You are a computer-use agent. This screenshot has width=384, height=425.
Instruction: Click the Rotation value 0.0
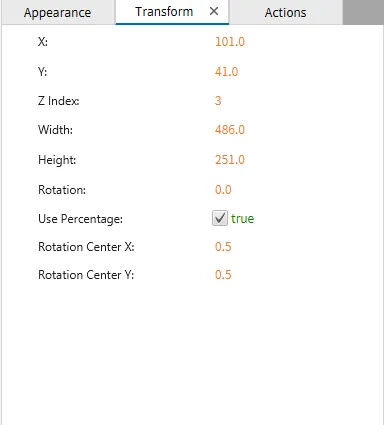click(x=223, y=190)
